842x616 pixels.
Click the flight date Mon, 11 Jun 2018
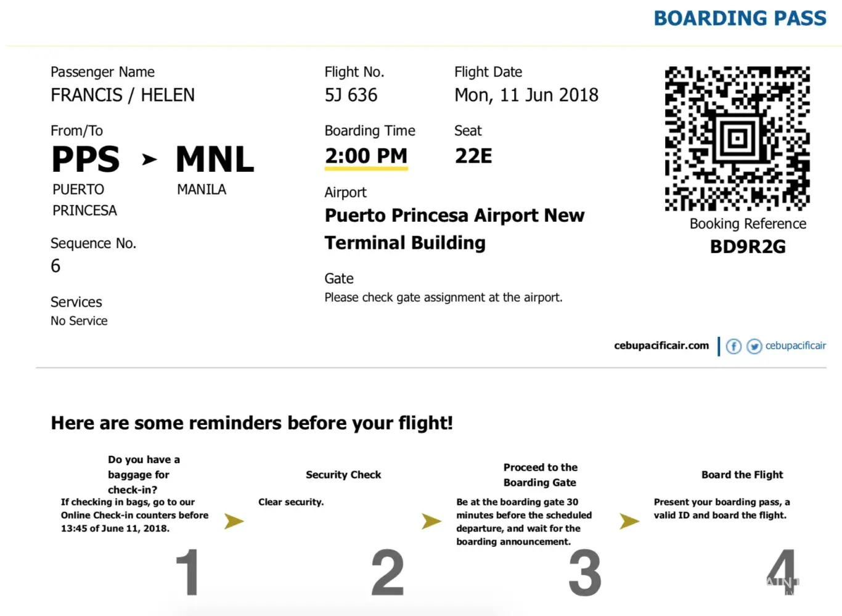(526, 95)
